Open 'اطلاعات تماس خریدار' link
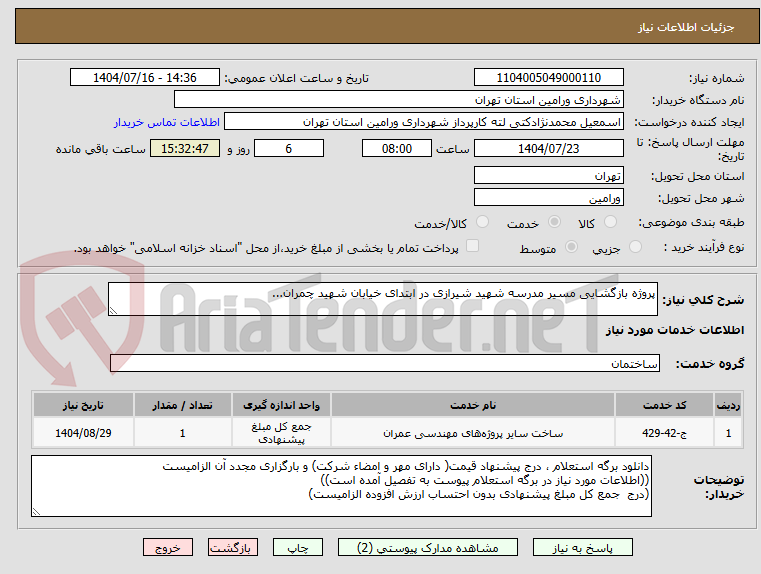The image size is (761, 574). click(x=167, y=122)
